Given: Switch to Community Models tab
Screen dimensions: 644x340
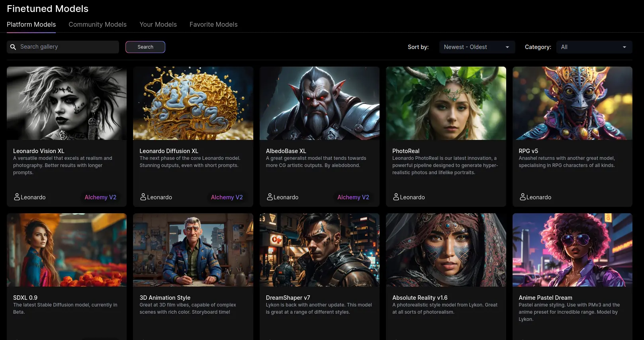Looking at the screenshot, I should click(x=98, y=24).
